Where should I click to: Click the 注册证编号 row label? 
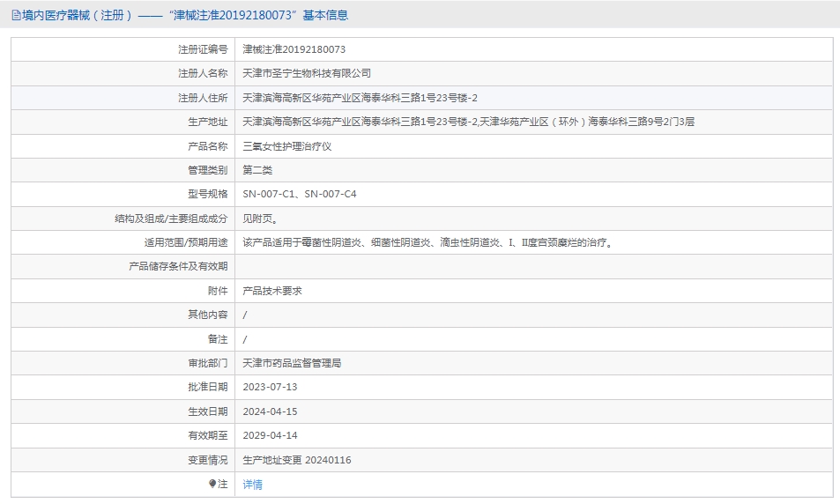(203, 49)
